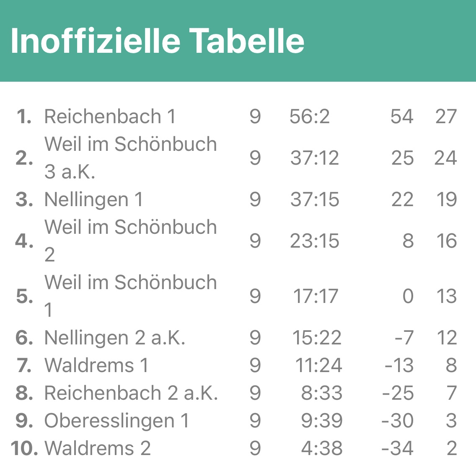Click the 23:15 goal ratio
The image size is (476, 476).
coord(315,241)
